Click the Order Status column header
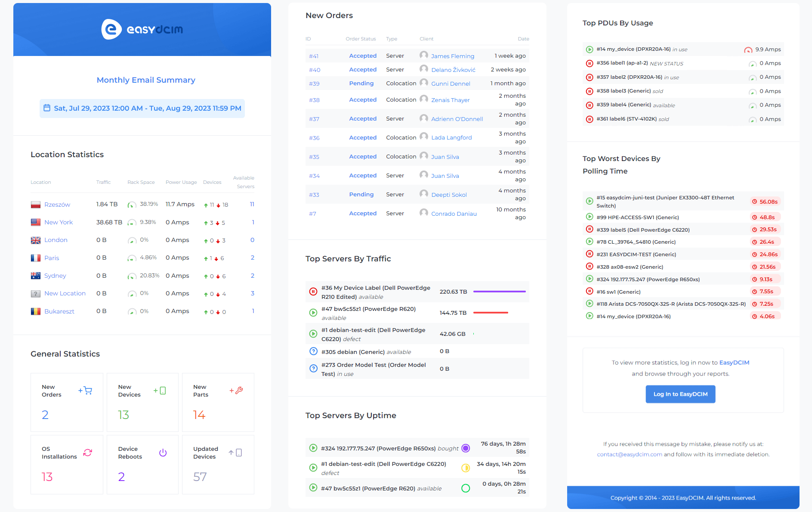Screen dimensions: 812x512 (361, 39)
